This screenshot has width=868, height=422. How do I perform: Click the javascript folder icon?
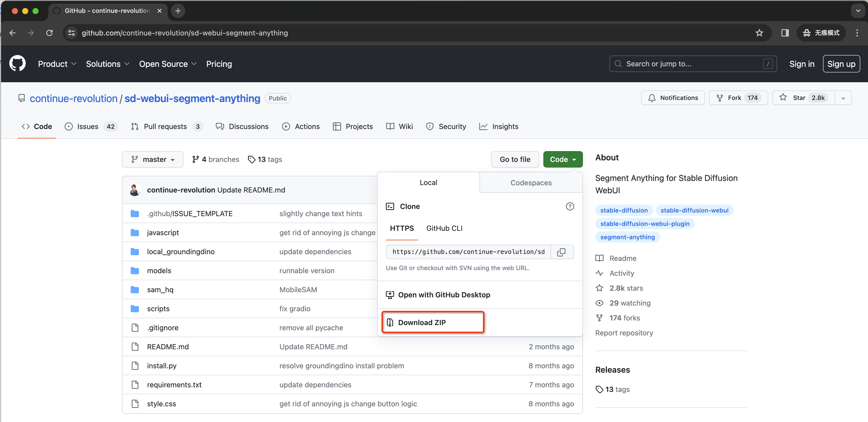[135, 233]
